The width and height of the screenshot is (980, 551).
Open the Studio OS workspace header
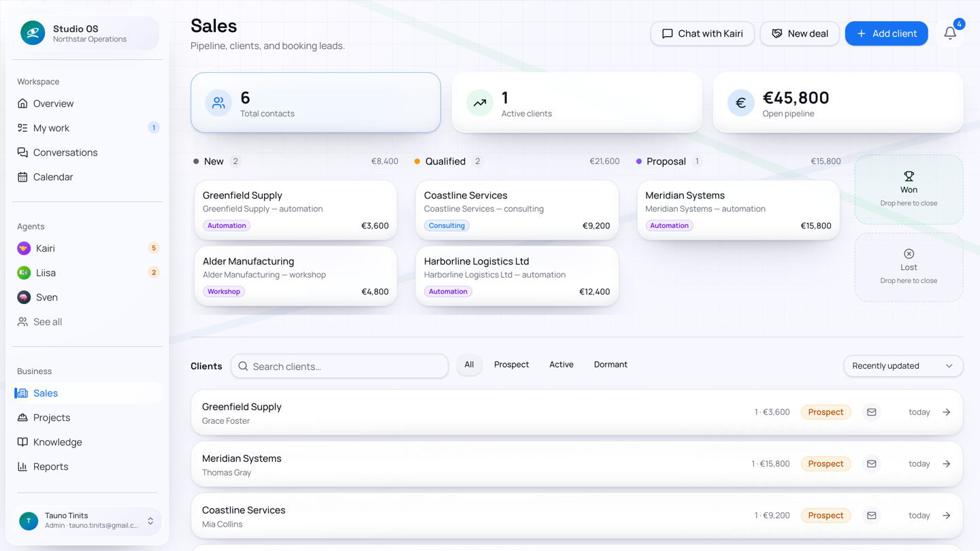click(87, 33)
